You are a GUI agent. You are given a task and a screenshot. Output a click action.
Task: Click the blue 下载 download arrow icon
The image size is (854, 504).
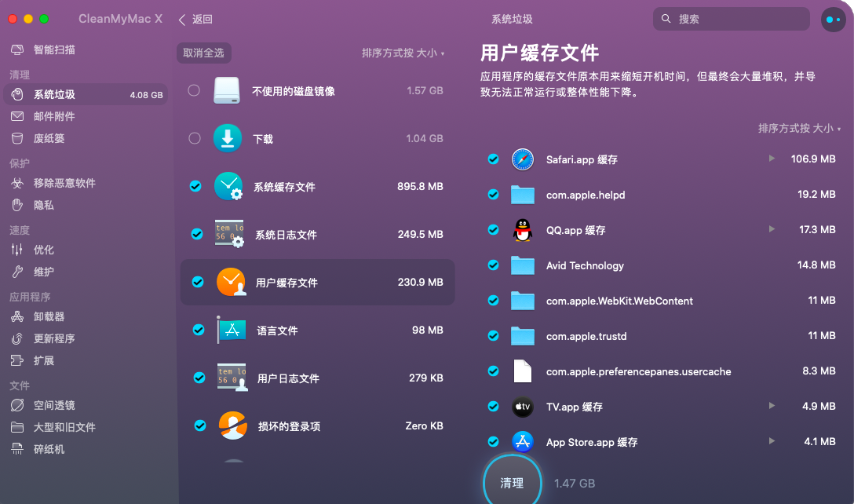[228, 138]
